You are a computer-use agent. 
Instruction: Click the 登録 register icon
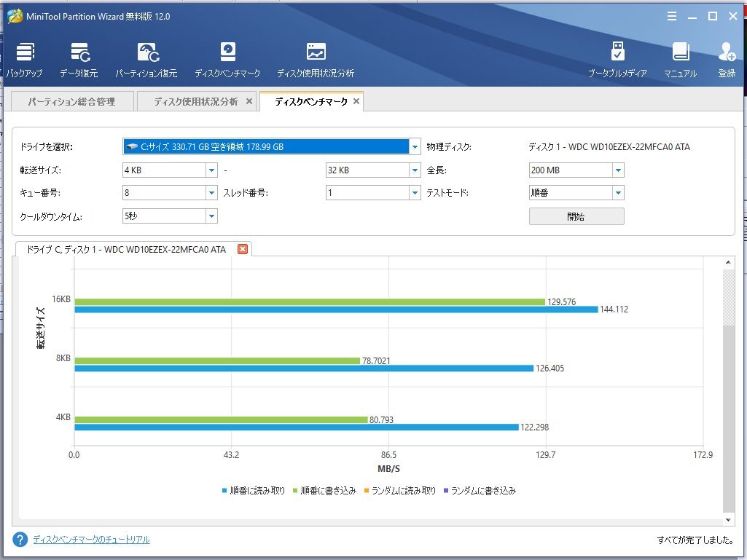(727, 60)
